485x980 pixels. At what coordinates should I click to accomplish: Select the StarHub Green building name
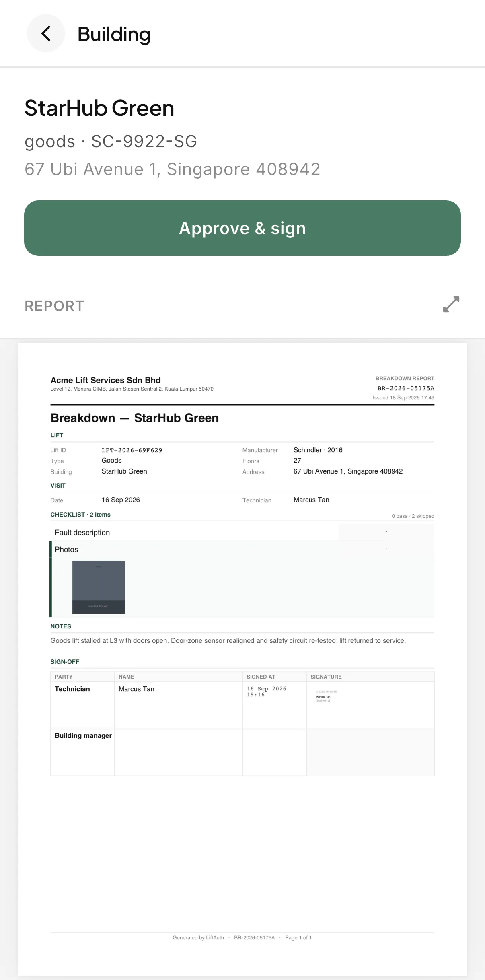coord(99,108)
